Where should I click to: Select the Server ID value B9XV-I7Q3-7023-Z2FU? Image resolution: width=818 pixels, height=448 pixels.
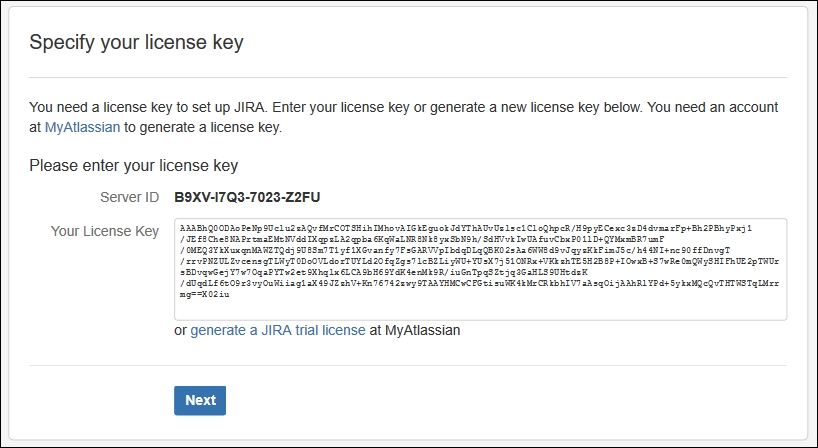247,197
